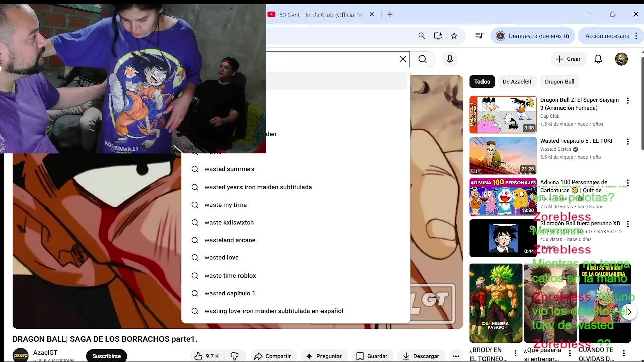644x362 pixels.
Task: Open the 'Qué pasaría si entrenar' short
Action: [550, 303]
